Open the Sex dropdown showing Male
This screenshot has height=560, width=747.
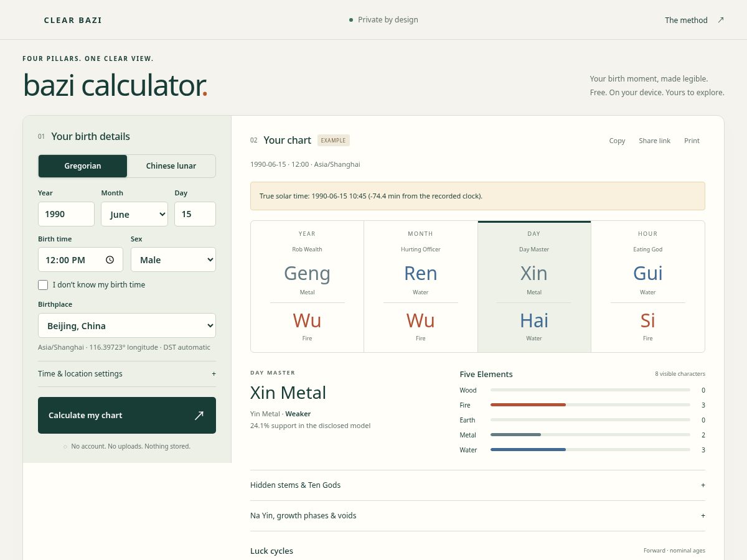(x=173, y=259)
